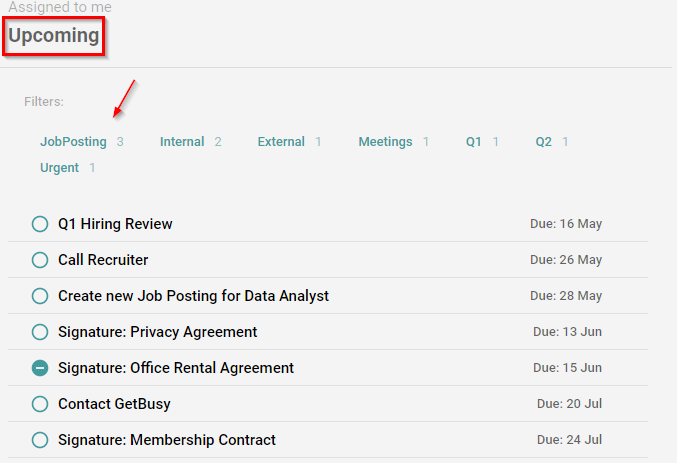The width and height of the screenshot is (677, 463).
Task: Filter by the Q2 tag
Action: 544,142
